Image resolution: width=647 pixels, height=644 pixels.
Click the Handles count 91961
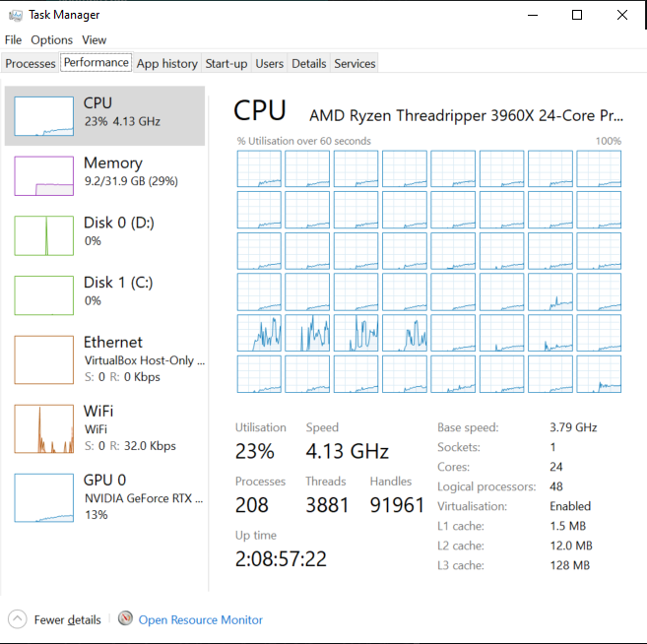point(397,505)
